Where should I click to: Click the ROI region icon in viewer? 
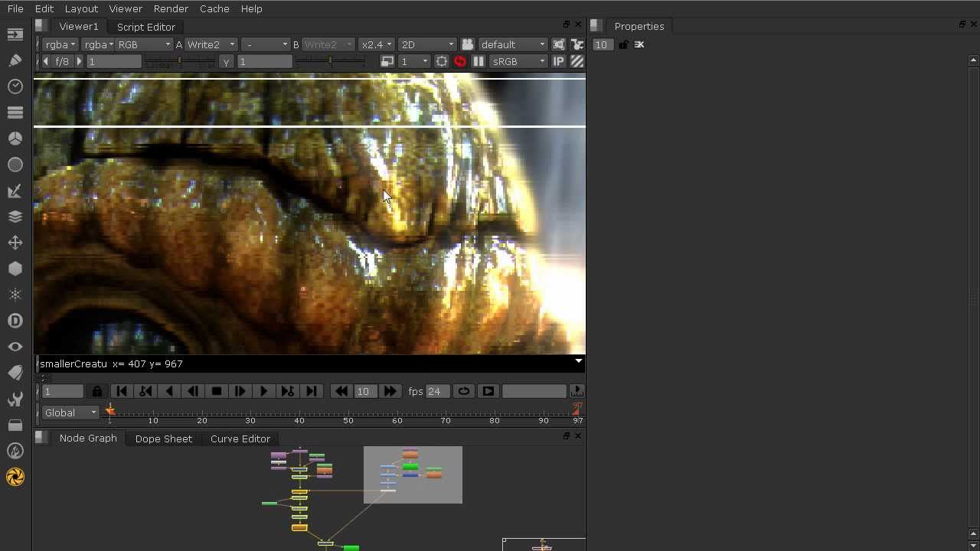click(442, 61)
